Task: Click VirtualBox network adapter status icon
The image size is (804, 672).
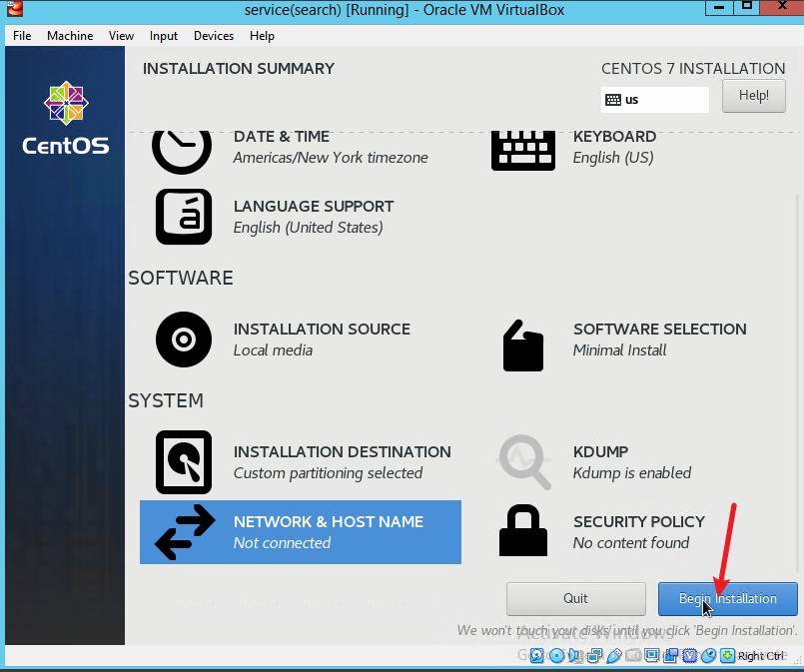Action: (x=595, y=656)
